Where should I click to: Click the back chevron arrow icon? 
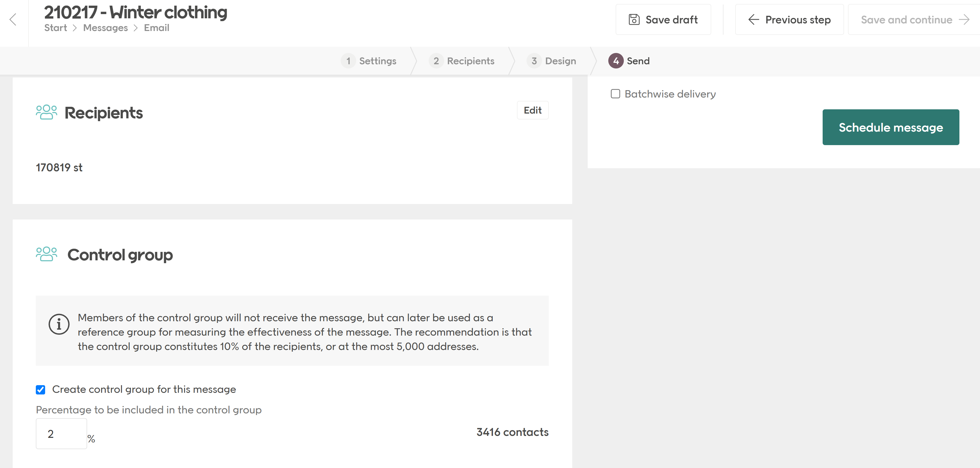pyautogui.click(x=13, y=19)
